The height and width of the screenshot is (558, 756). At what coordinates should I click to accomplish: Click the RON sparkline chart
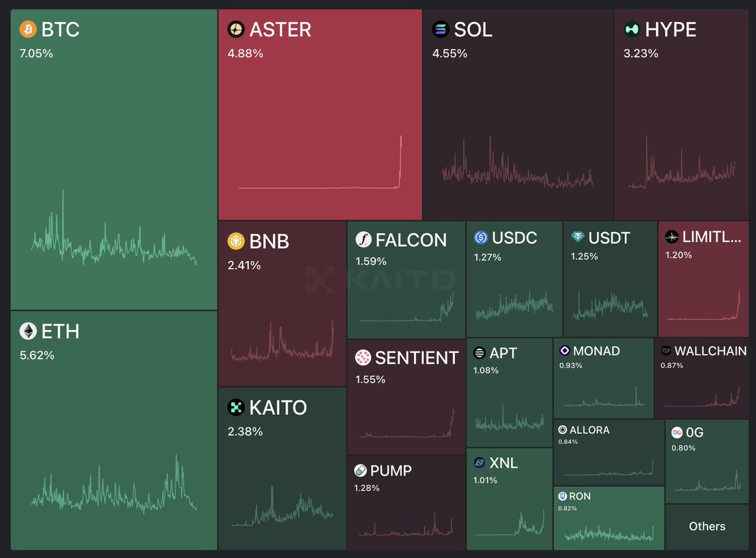(x=609, y=533)
